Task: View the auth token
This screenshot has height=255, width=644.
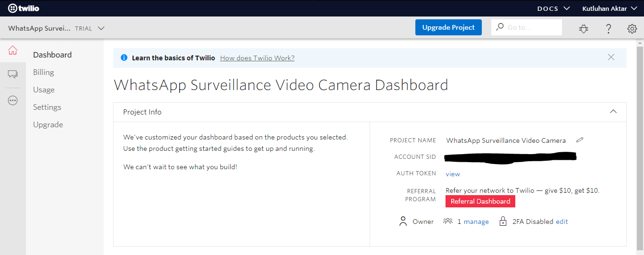Action: click(x=453, y=174)
